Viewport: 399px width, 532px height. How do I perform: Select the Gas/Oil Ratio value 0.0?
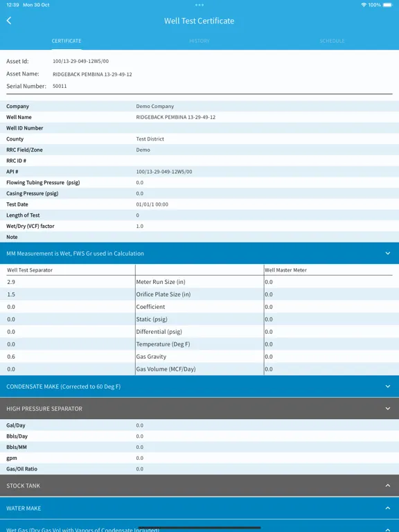pos(140,469)
